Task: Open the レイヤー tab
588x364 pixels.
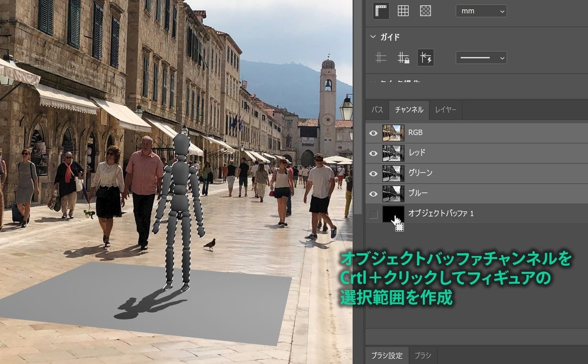Action: click(x=445, y=110)
